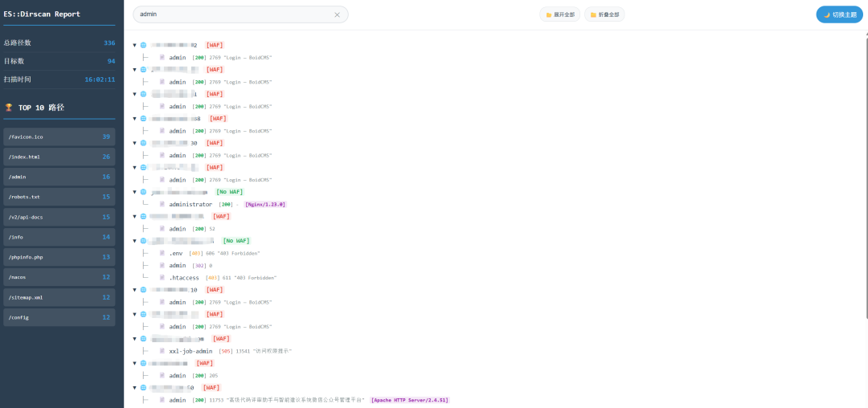Click globe icon of host ending in 1

coord(143,94)
